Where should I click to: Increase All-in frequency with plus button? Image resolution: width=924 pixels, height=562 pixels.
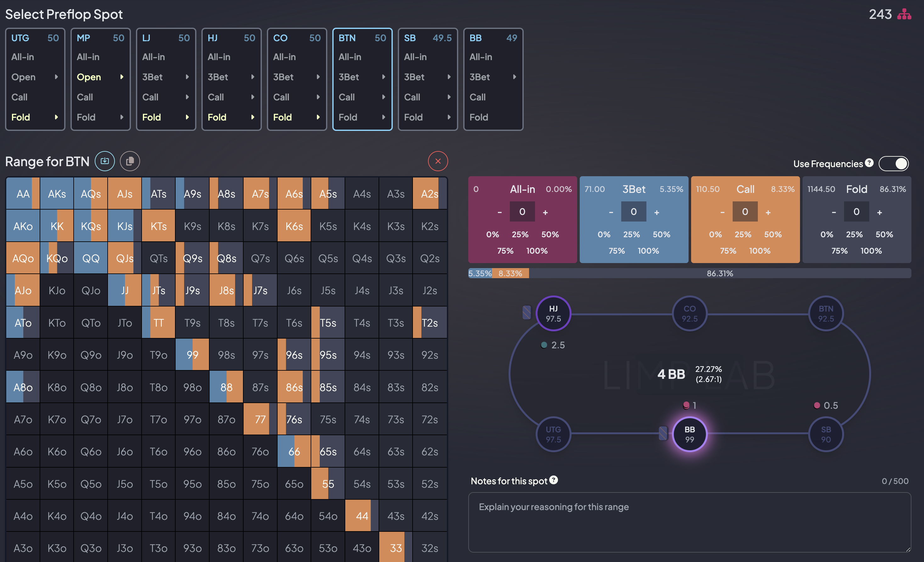[545, 212]
